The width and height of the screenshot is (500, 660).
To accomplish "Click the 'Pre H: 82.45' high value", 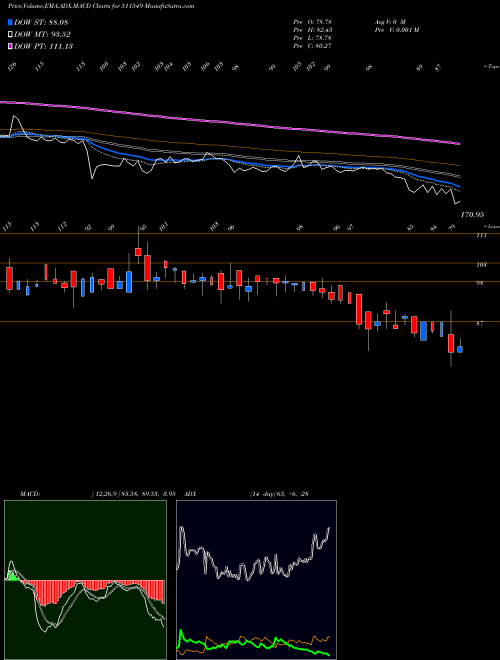I will [313, 29].
